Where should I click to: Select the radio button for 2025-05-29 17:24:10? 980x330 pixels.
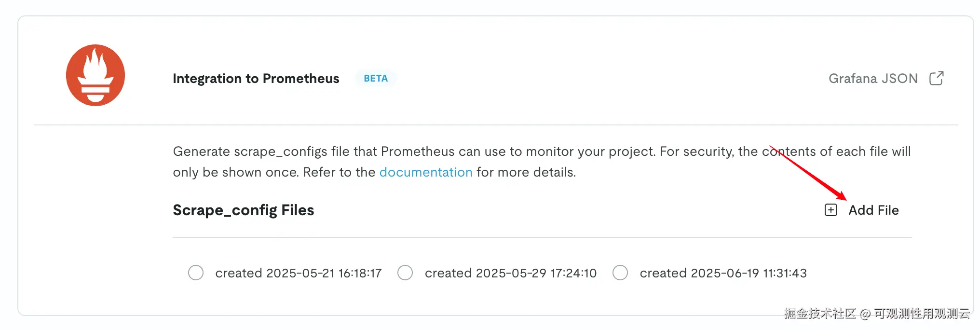[405, 273]
